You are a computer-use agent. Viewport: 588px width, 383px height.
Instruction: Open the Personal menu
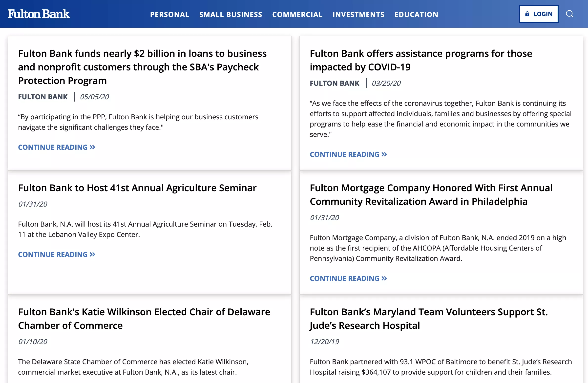tap(169, 15)
